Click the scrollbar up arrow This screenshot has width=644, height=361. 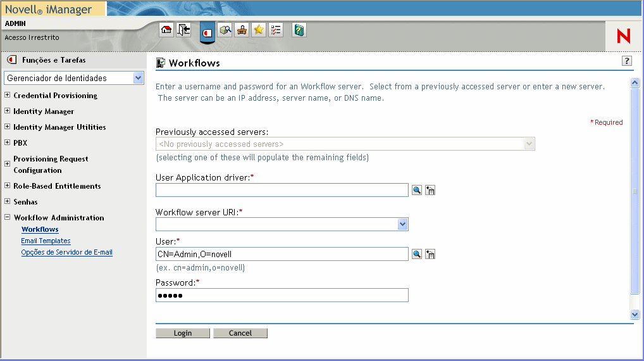coord(635,82)
